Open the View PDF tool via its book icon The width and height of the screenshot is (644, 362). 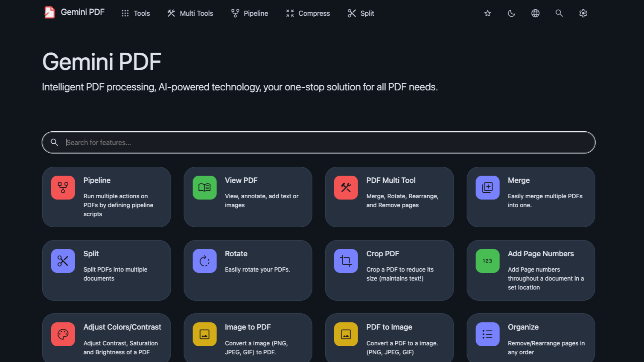pos(204,187)
